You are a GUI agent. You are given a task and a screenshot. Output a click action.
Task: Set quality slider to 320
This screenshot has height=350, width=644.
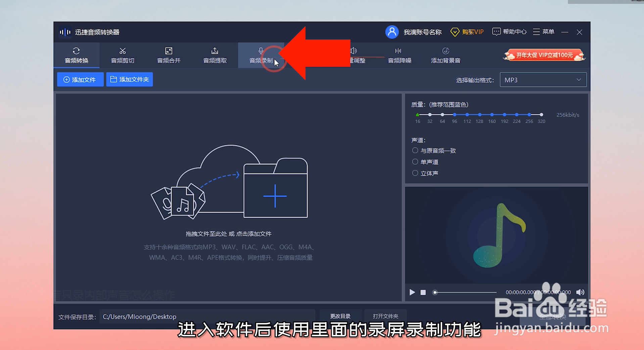pos(541,115)
